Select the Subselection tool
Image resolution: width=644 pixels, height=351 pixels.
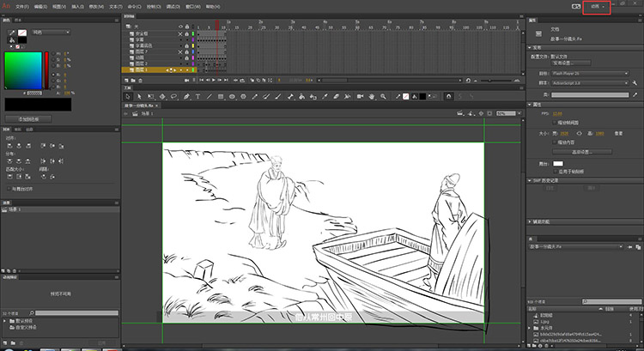[x=139, y=96]
